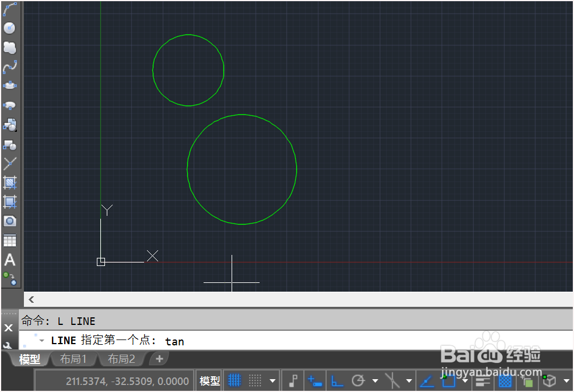
Task: Open 3D object snap dropdown arrow
Action: 566,381
